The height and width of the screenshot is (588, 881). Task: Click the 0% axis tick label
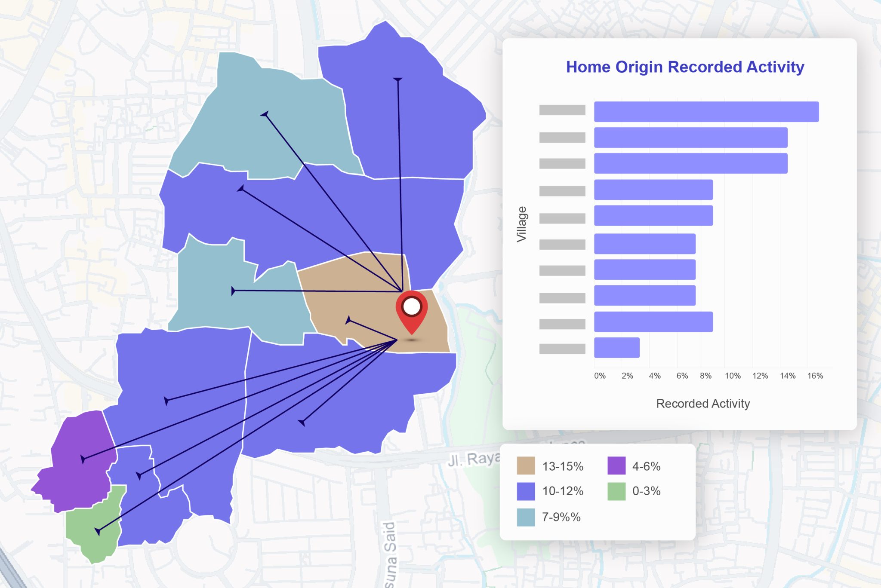click(600, 376)
